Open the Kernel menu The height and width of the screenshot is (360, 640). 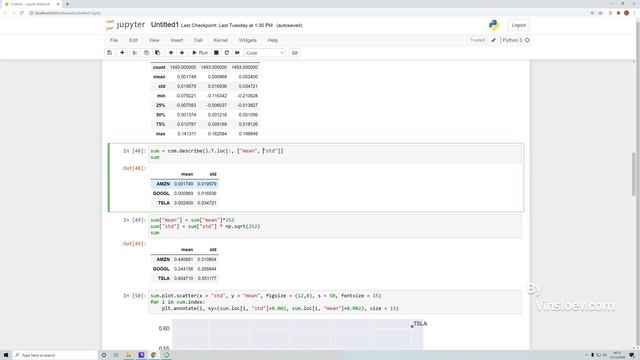pos(221,40)
